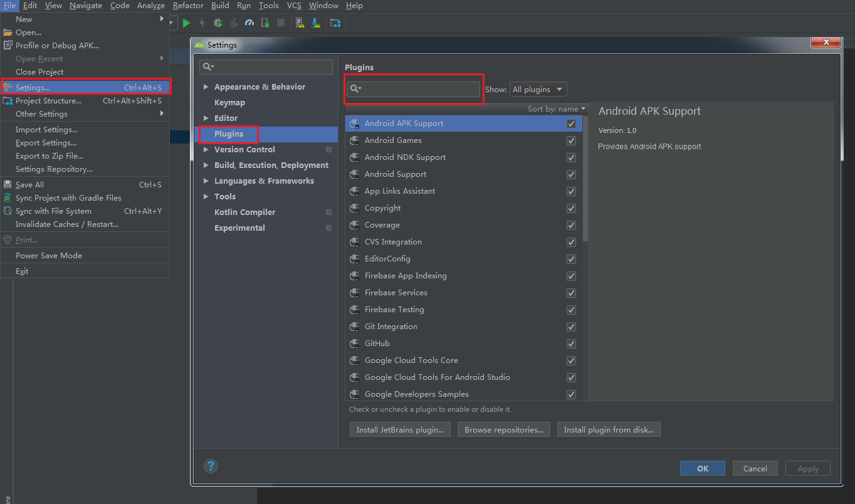Toggle the Firebase Services plugin checkbox
855x504 pixels.
(571, 293)
